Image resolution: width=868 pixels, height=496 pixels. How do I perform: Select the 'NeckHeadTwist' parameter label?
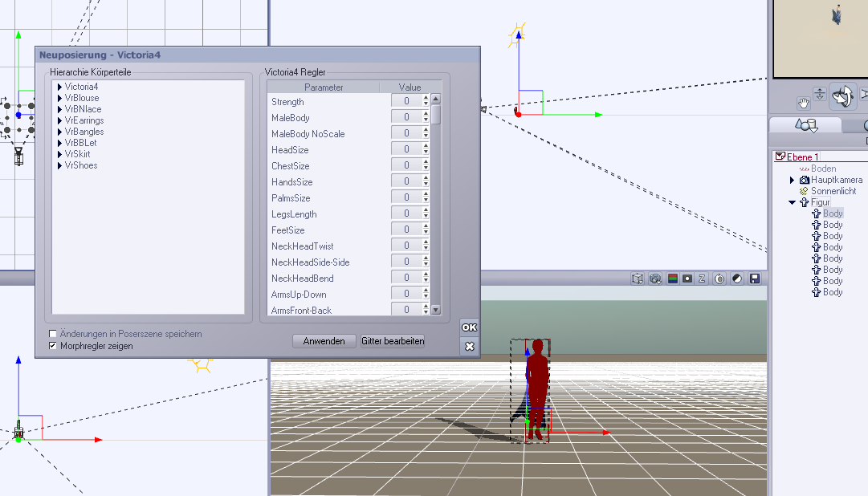coord(302,246)
